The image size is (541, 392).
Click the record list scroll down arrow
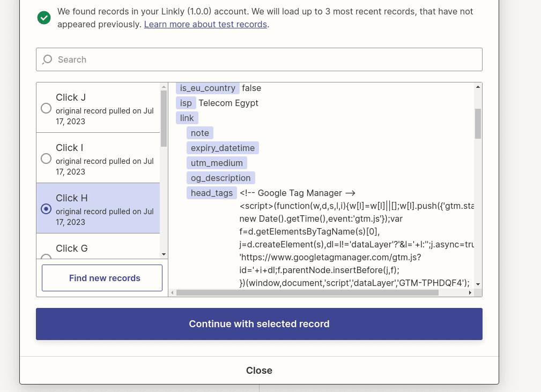coord(164,254)
